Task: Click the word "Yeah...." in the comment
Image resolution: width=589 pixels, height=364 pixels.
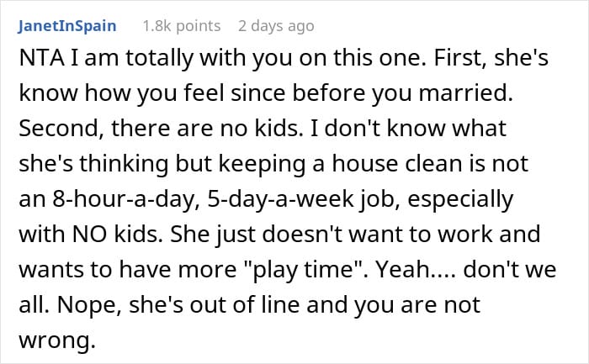Action: point(416,270)
